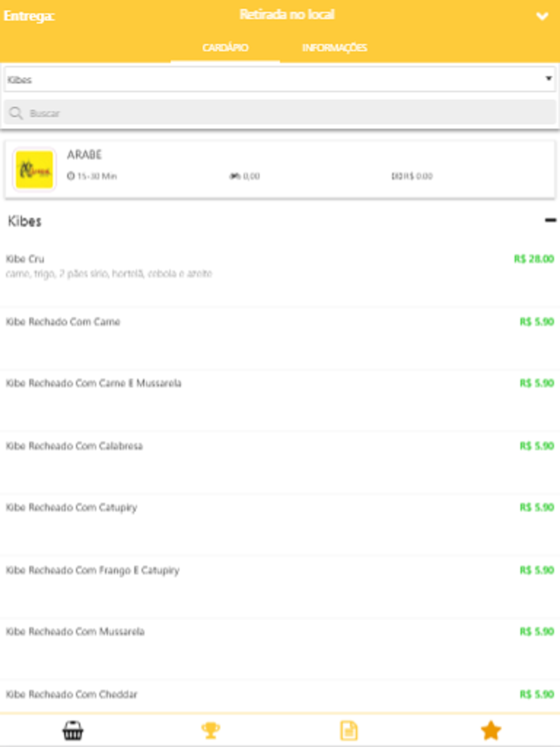Viewport: 560px width, 747px height.
Task: Click price of Kibe Recheado Com Cheddar
Action: (536, 694)
